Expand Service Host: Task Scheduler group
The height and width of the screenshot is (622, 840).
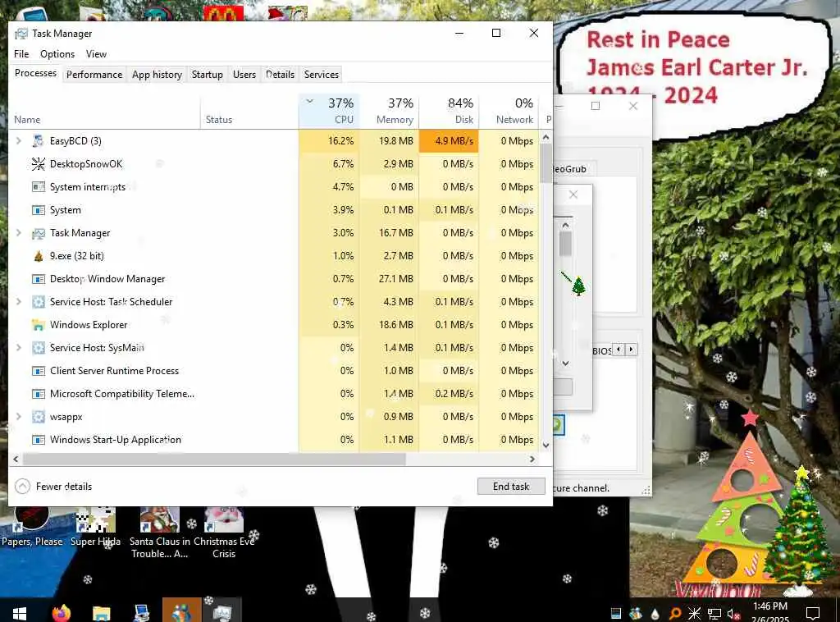click(19, 302)
